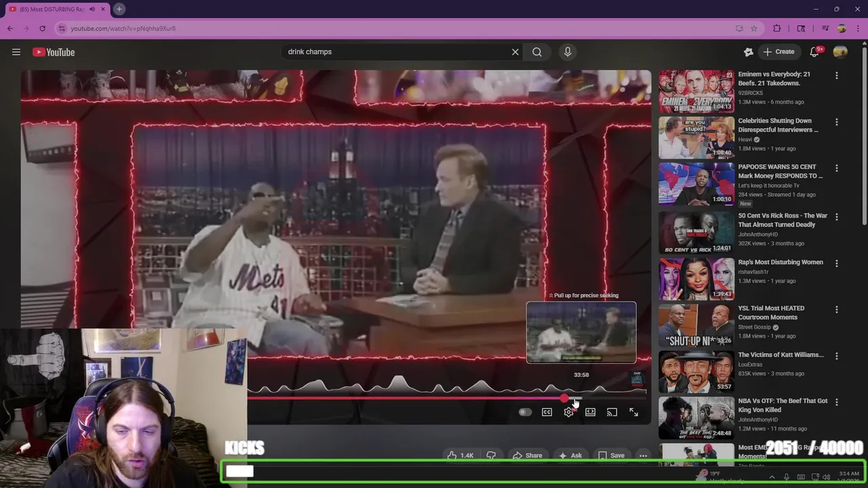This screenshot has height=488, width=868.
Task: Open options menu for YSL Trial video
Action: coord(836,310)
